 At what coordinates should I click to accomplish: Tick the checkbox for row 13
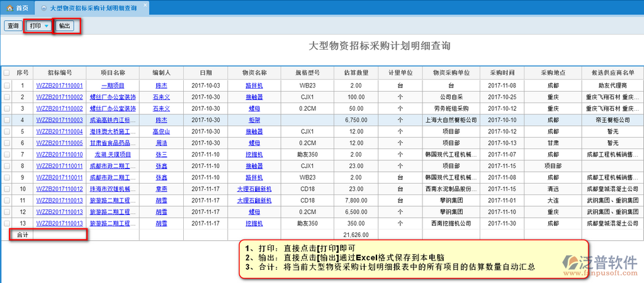tap(6, 223)
